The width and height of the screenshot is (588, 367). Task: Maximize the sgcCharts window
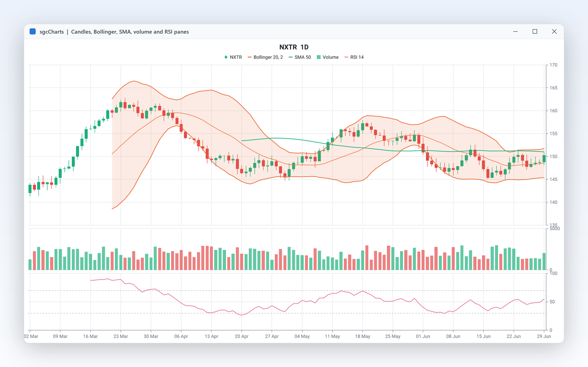pyautogui.click(x=535, y=31)
